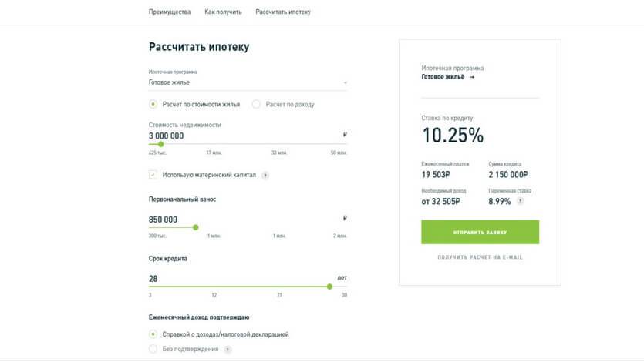
Task: Open the Преимущества tab
Action: click(170, 12)
